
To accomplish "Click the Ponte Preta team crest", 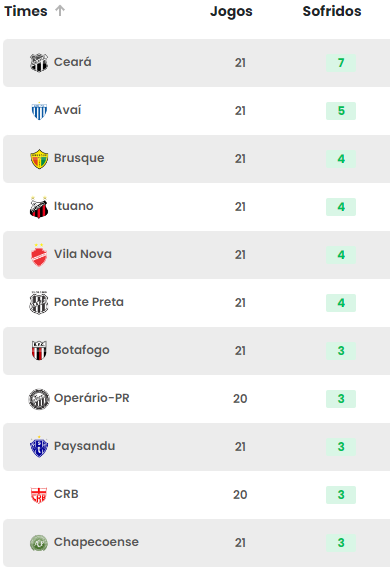I will pos(39,303).
